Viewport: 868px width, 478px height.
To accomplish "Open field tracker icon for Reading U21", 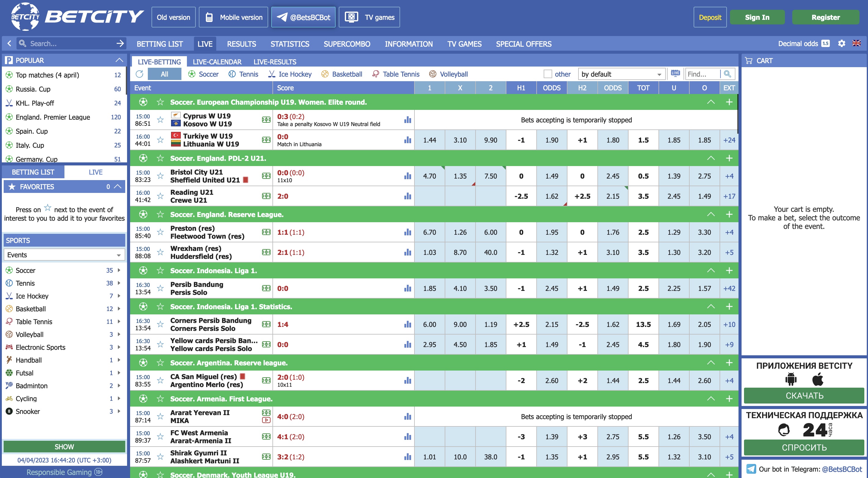I will pyautogui.click(x=266, y=196).
